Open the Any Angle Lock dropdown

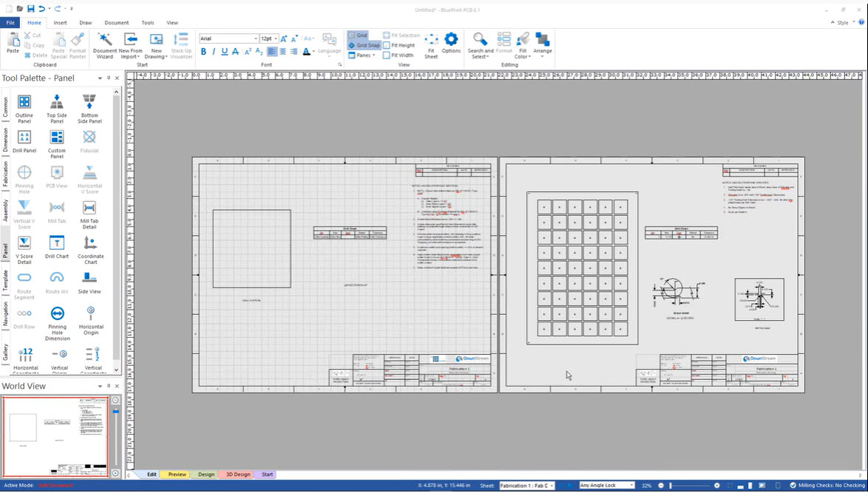pyautogui.click(x=606, y=485)
